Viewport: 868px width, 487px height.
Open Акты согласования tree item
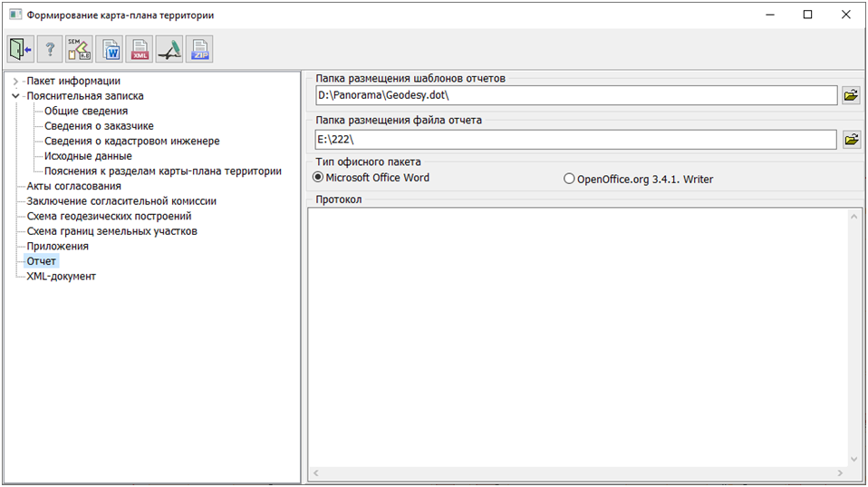[74, 186]
